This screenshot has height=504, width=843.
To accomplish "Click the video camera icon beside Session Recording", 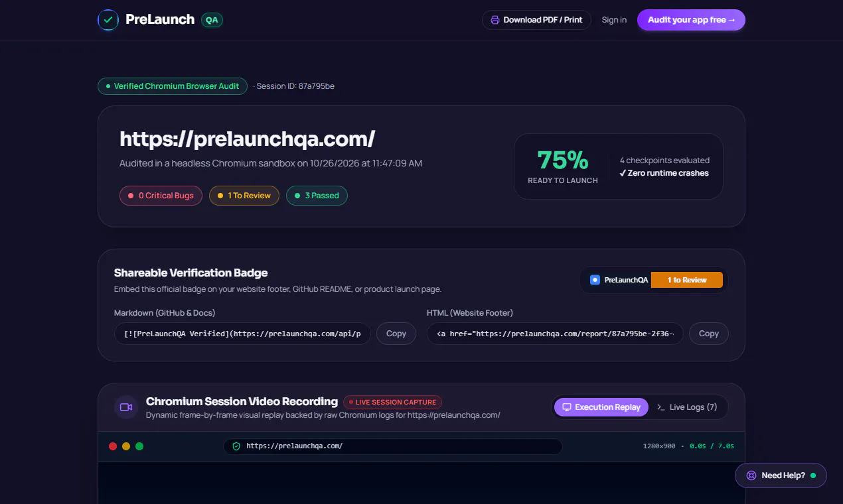I will tap(126, 407).
